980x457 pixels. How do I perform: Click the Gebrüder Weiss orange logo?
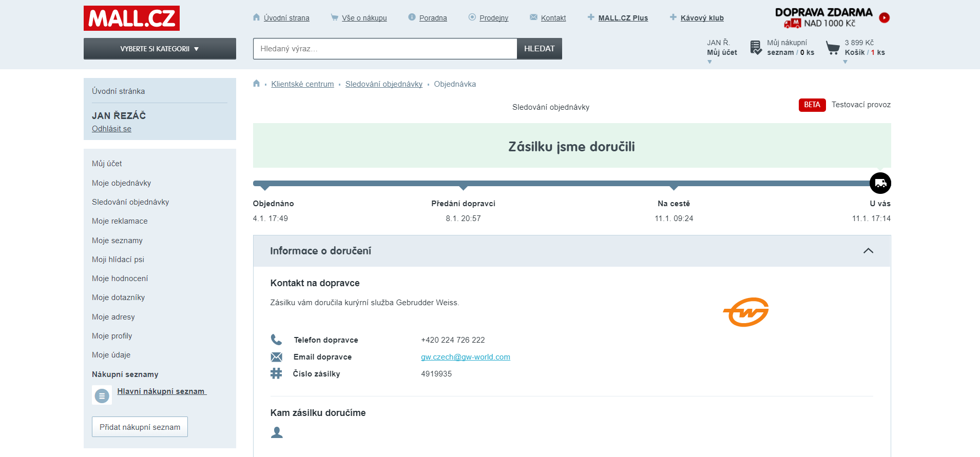[746, 312]
